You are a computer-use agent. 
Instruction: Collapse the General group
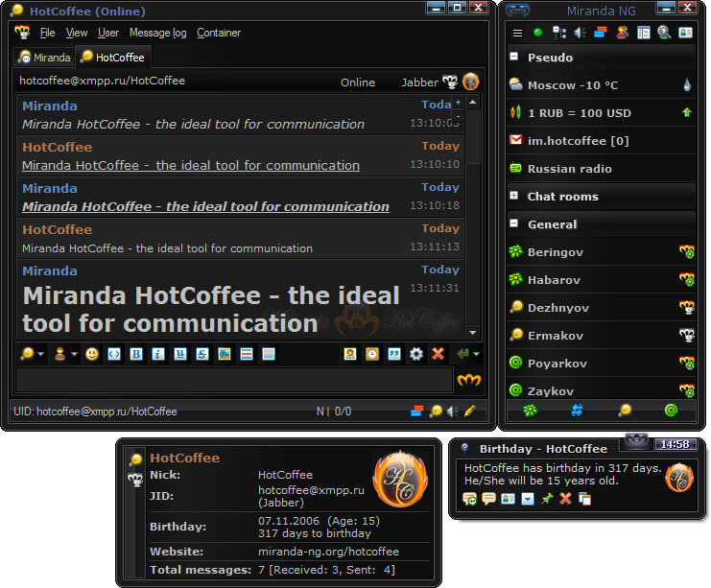click(x=513, y=223)
